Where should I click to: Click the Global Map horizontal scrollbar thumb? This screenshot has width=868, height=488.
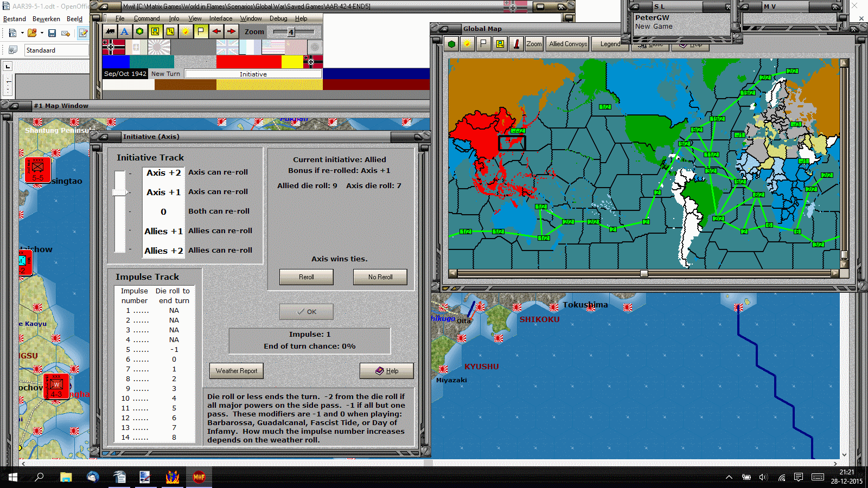tap(644, 274)
